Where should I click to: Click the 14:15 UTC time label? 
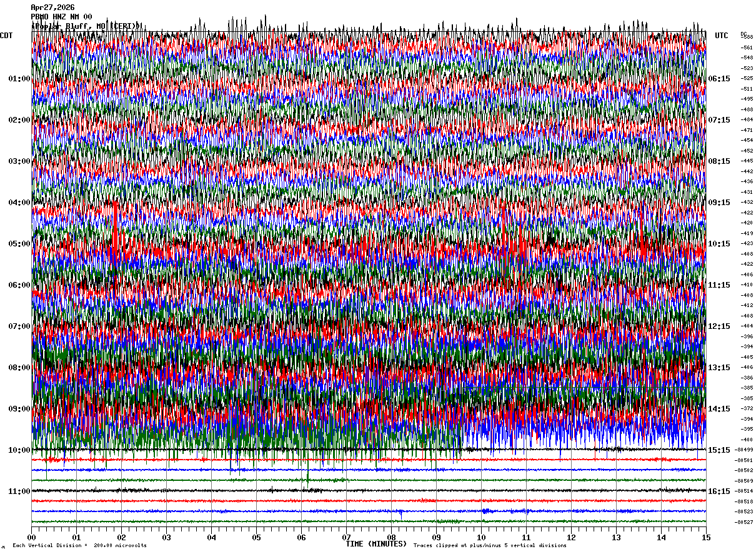(719, 409)
